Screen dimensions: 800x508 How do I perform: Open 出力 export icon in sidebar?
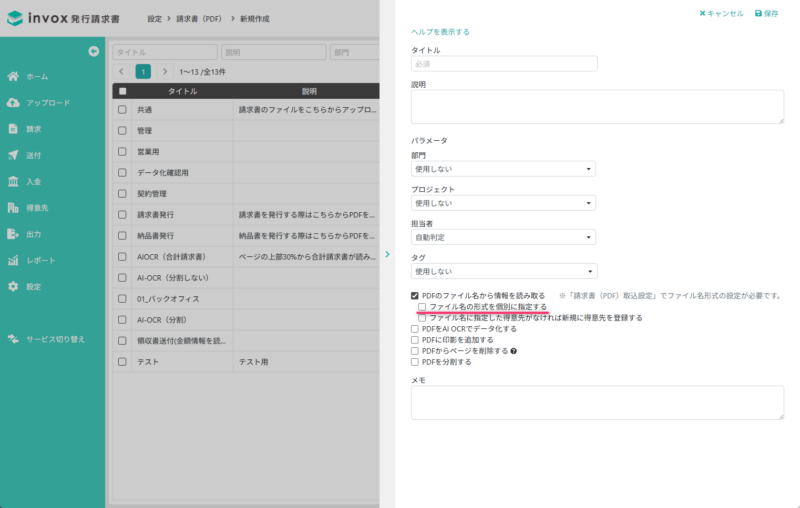pyautogui.click(x=13, y=234)
